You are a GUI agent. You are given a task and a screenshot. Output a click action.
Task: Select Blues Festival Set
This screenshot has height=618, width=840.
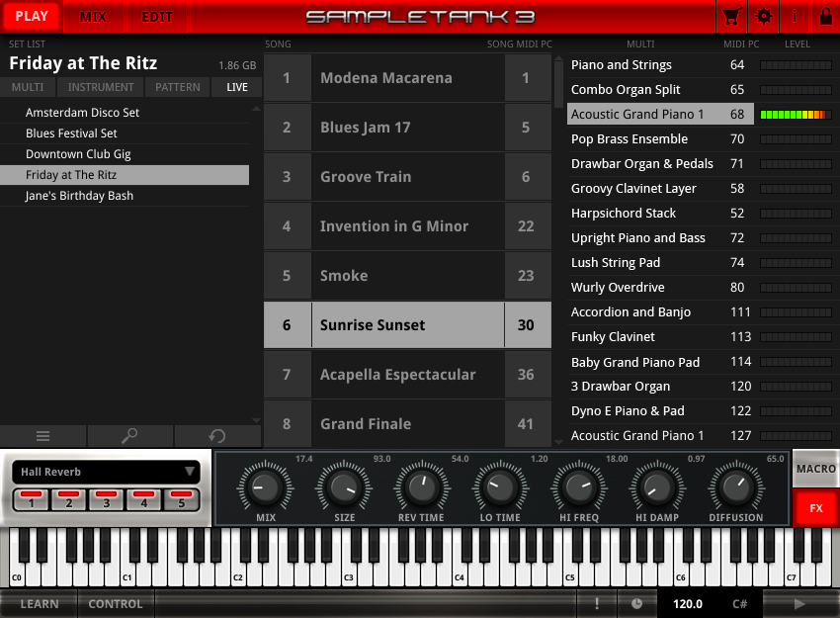(125, 133)
